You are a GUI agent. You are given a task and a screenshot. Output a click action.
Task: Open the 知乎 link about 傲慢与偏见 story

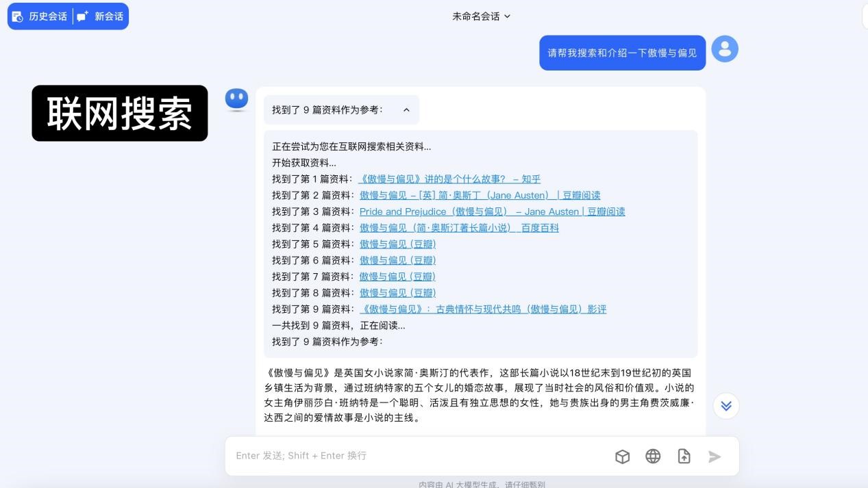(x=449, y=179)
